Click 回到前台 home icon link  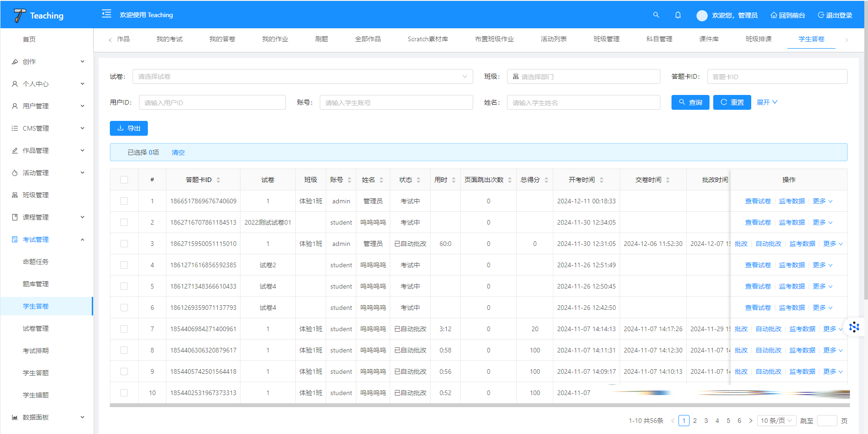point(787,15)
